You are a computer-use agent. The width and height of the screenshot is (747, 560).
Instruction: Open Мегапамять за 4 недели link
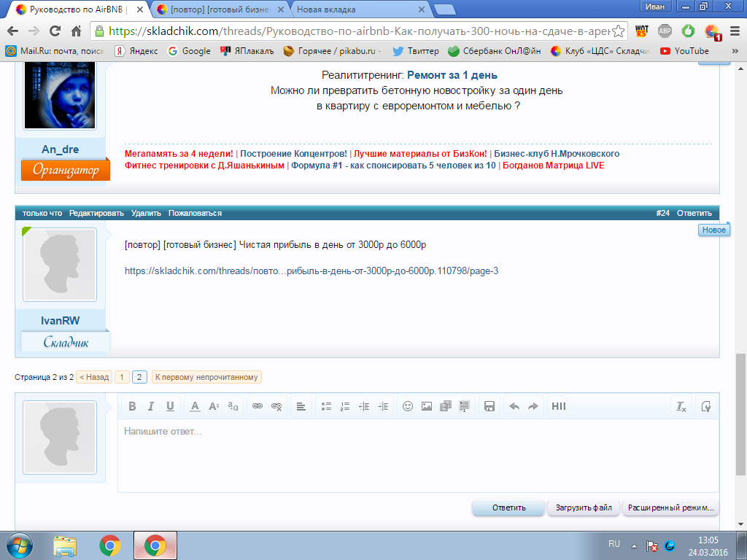coord(179,154)
